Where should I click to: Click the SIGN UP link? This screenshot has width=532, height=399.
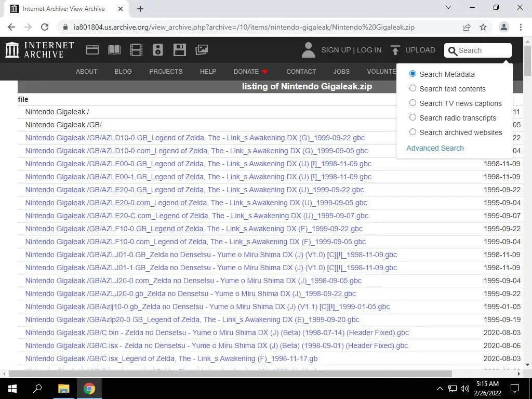pos(336,50)
